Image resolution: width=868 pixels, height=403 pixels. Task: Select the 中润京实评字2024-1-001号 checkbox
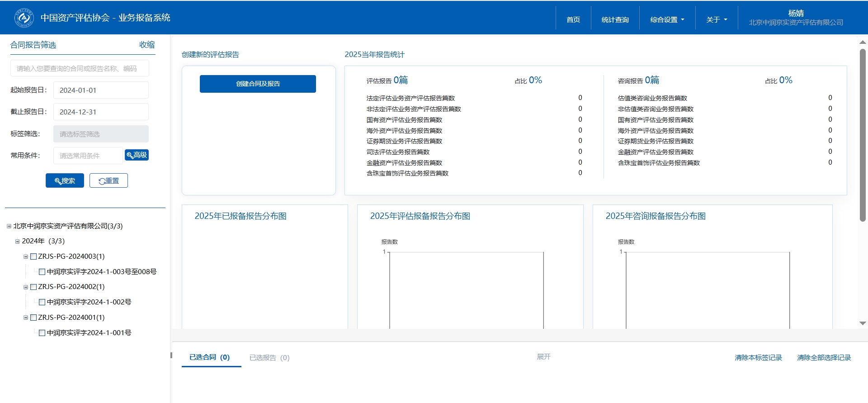point(42,333)
